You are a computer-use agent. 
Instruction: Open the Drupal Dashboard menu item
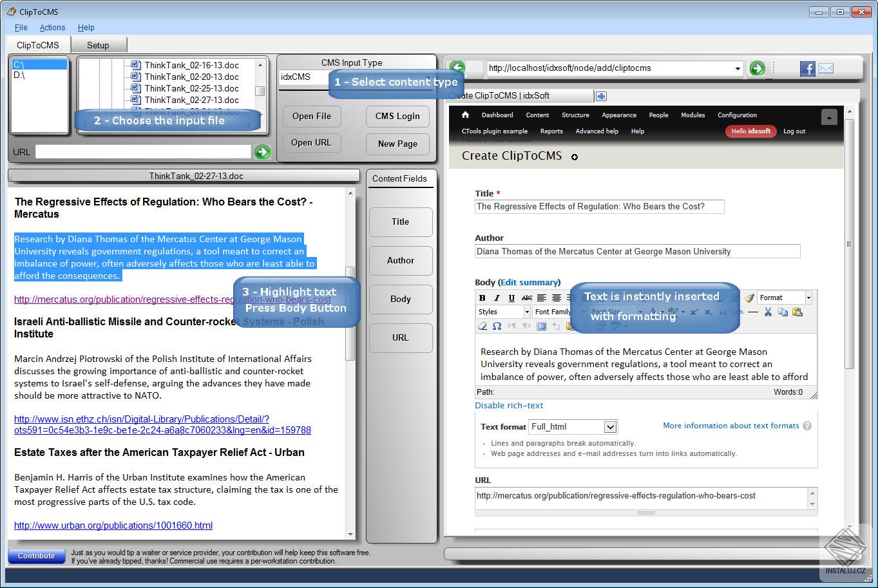tap(497, 115)
